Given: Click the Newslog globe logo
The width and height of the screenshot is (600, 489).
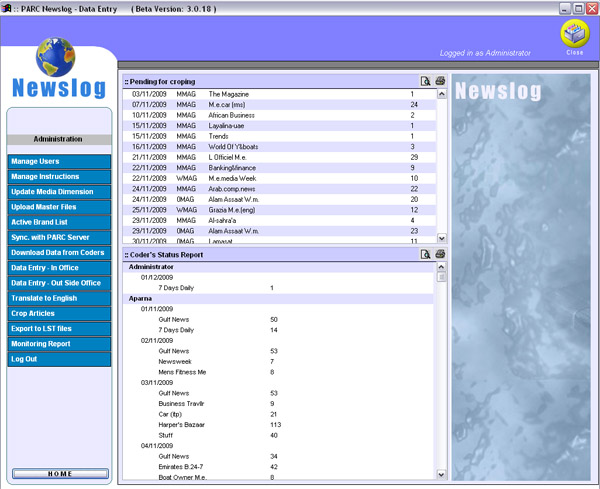Looking at the screenshot, I should pyautogui.click(x=55, y=57).
